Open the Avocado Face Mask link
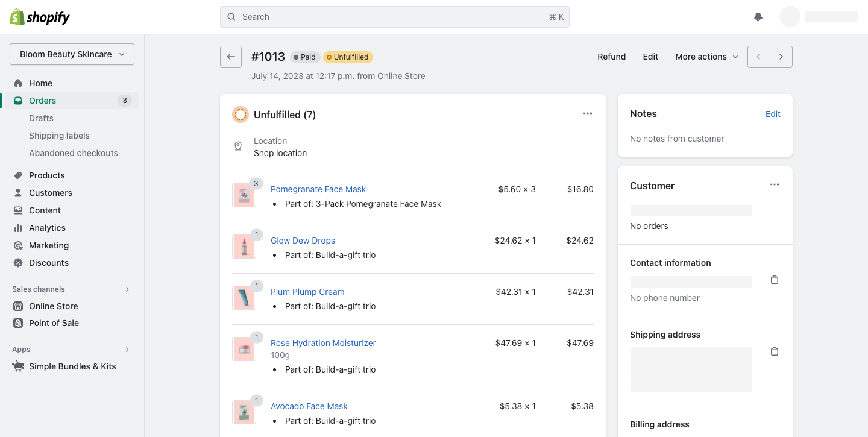868x437 pixels. 309,406
